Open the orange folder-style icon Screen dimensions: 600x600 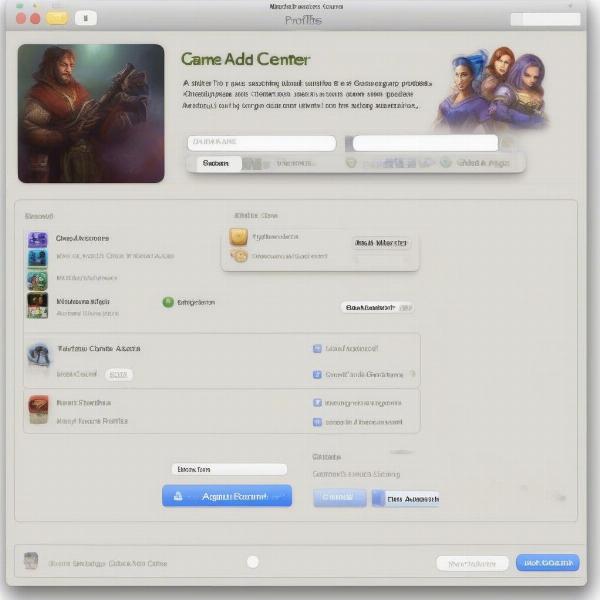pyautogui.click(x=238, y=237)
